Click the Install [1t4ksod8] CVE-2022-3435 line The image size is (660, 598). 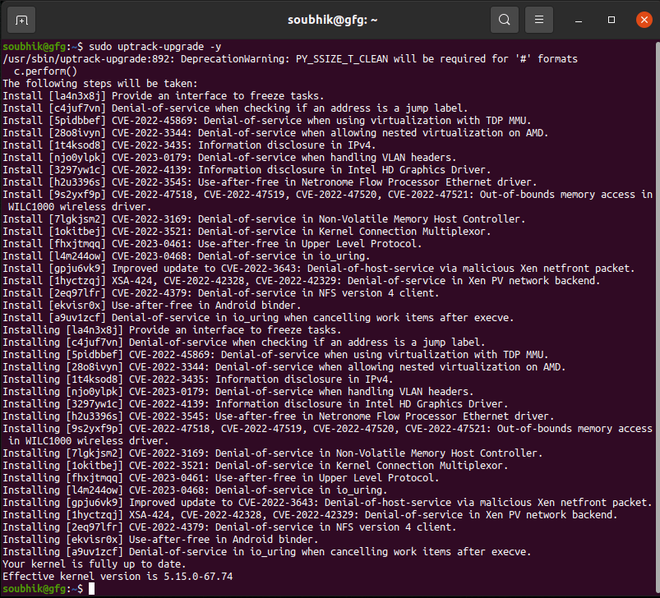click(x=189, y=145)
